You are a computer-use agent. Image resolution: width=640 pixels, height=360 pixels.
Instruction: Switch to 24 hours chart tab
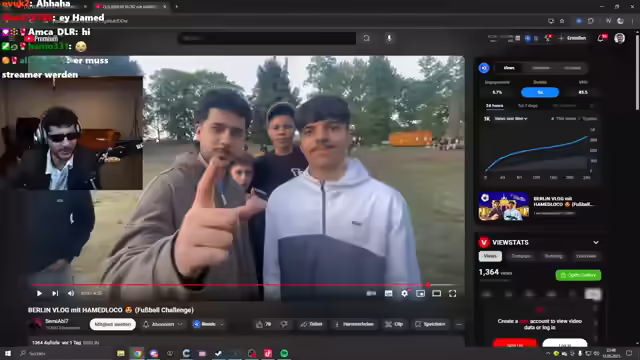[x=494, y=106]
